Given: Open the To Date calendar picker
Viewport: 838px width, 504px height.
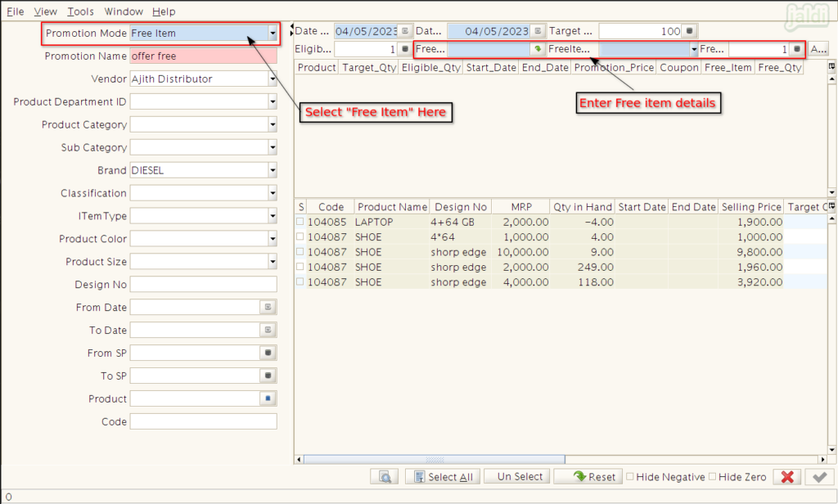Looking at the screenshot, I should [x=268, y=331].
